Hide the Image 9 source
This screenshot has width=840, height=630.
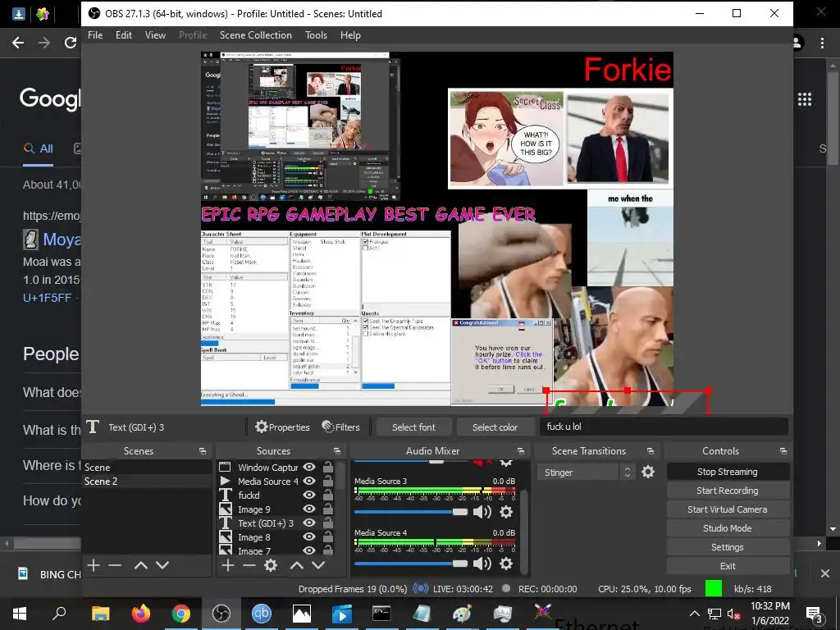(x=309, y=509)
